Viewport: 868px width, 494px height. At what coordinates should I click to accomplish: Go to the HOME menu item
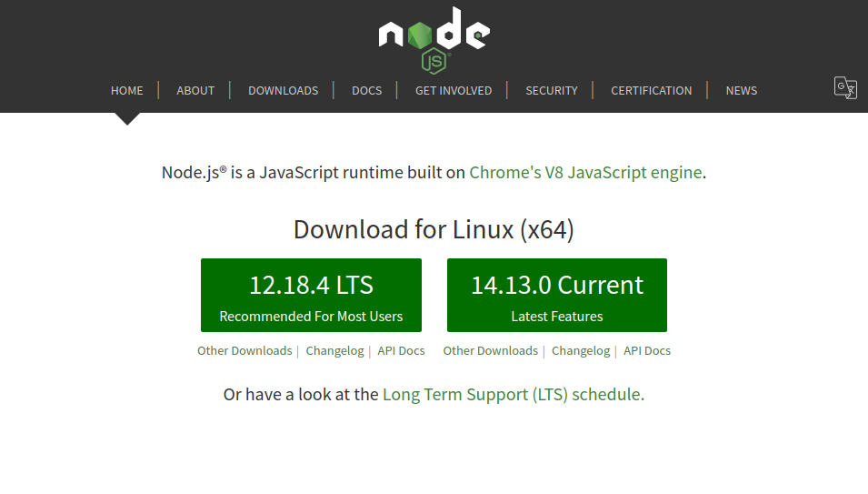click(x=126, y=90)
